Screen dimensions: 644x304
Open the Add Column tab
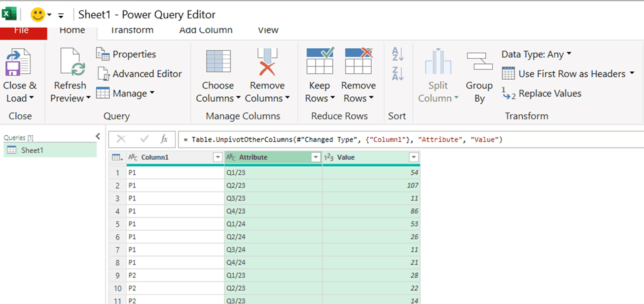click(x=206, y=30)
